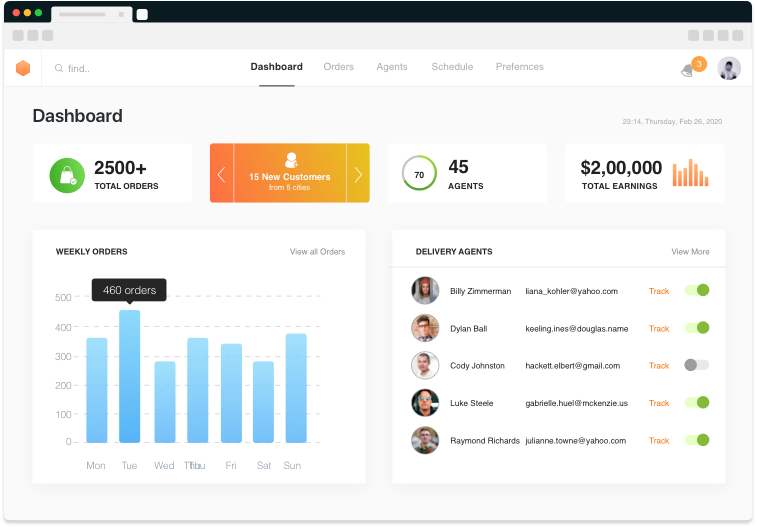Track Dylan Ball
Viewport: 757px width, 528px height.
point(659,329)
